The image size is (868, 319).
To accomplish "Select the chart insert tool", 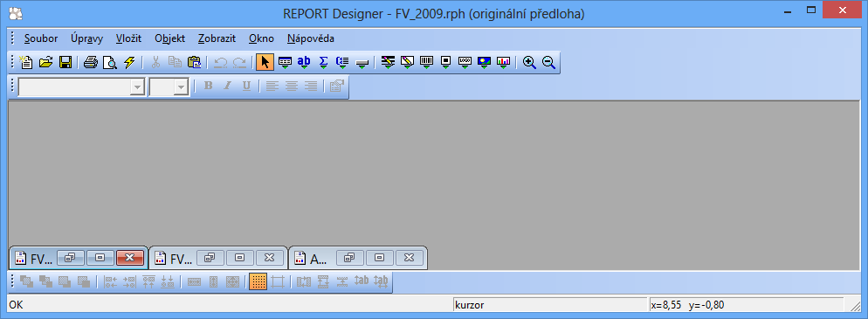I will tap(503, 62).
